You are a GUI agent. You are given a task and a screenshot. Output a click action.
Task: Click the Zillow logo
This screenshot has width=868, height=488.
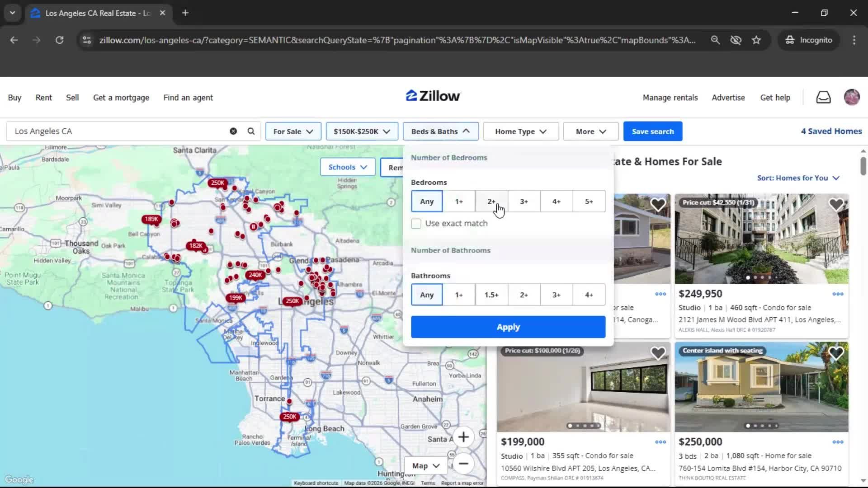pos(432,95)
